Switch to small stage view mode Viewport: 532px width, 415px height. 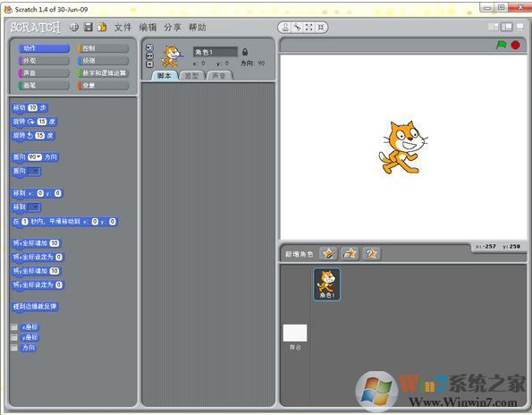click(x=493, y=27)
